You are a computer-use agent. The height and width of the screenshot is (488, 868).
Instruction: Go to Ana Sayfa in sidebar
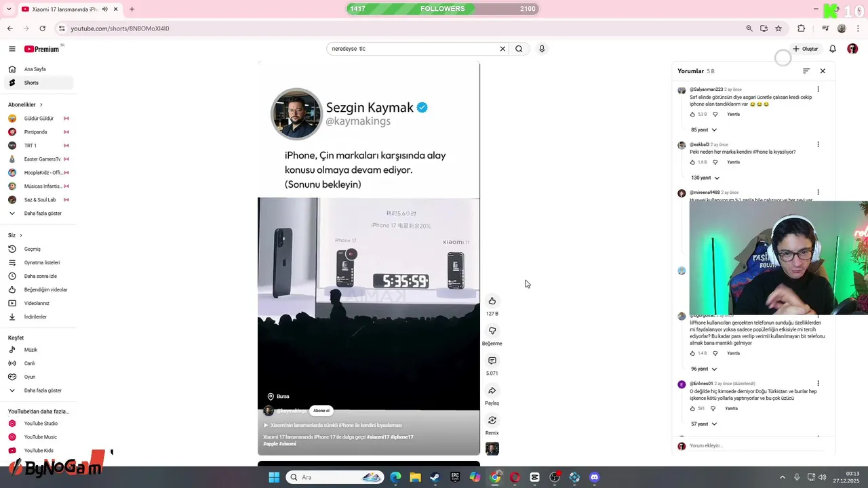(x=38, y=69)
